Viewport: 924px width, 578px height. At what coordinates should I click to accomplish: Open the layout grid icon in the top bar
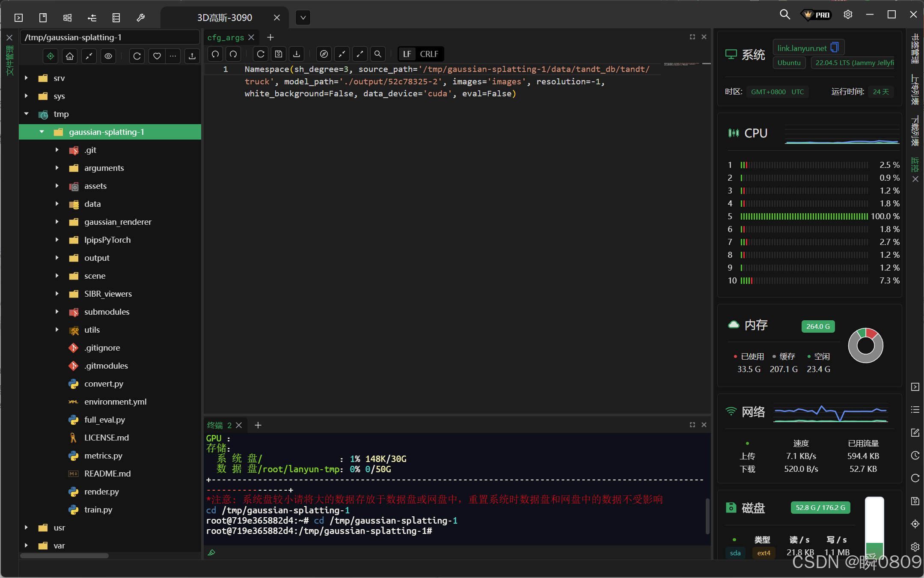pos(67,18)
